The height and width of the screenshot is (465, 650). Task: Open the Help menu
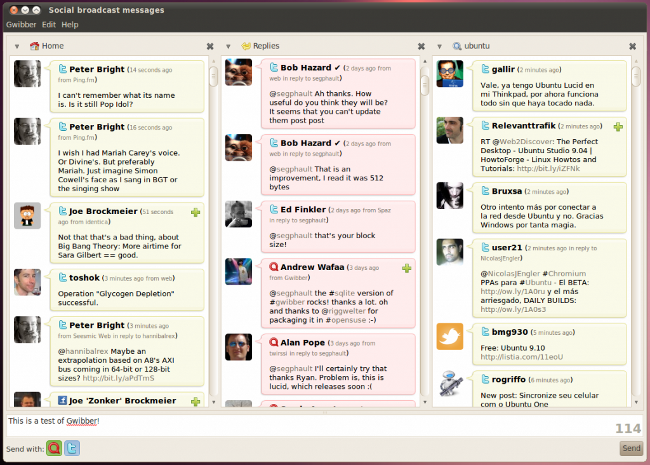pyautogui.click(x=69, y=24)
